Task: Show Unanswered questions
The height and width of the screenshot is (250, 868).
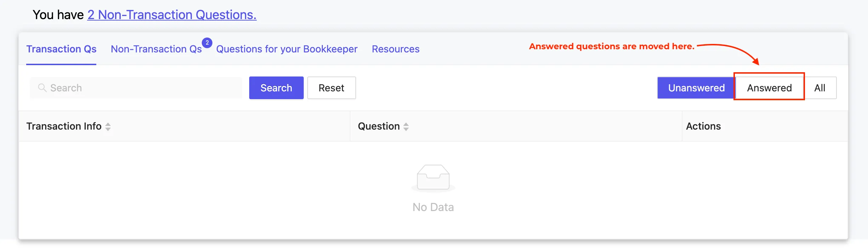Action: pos(696,88)
